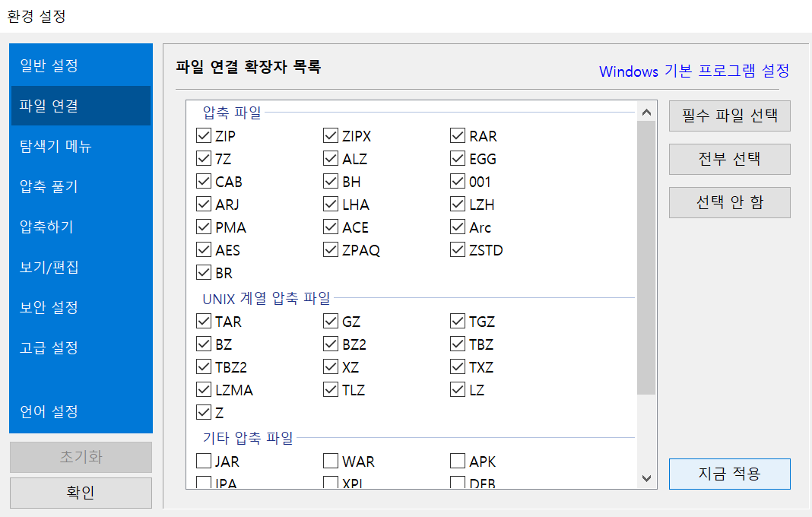Image resolution: width=812 pixels, height=517 pixels.
Task: Uncheck the LZMA checkbox
Action: coord(203,389)
